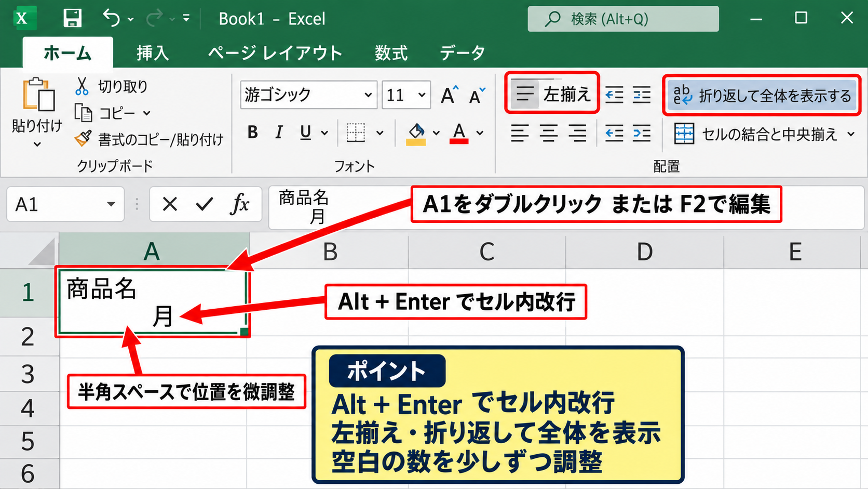The width and height of the screenshot is (868, 489).
Task: Click the Name Box showing A1
Action: tap(56, 204)
